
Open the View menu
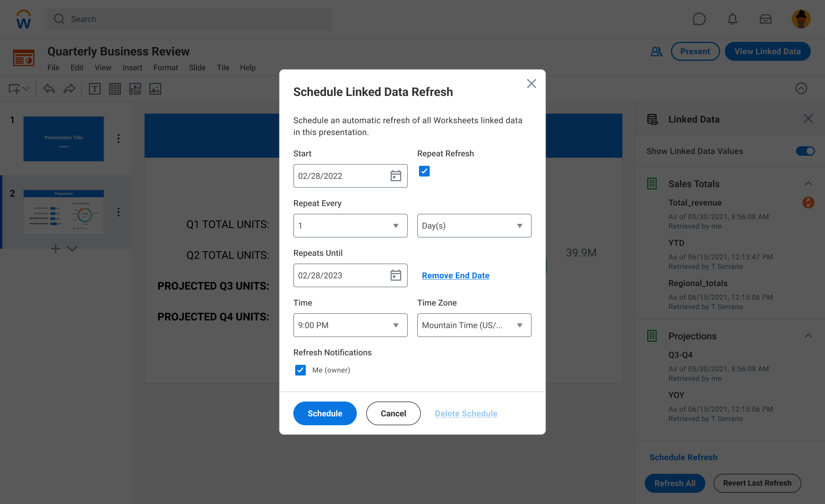coord(103,68)
